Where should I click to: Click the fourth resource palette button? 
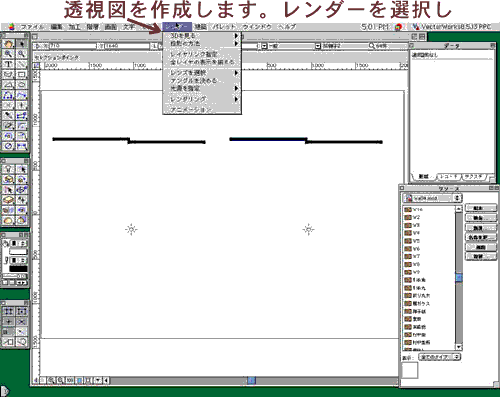tap(480, 237)
